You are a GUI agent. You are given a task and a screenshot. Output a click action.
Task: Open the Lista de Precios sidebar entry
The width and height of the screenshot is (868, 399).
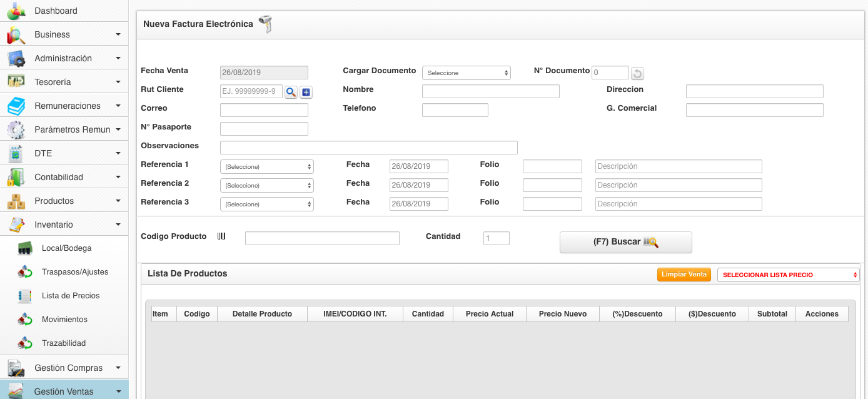click(70, 296)
